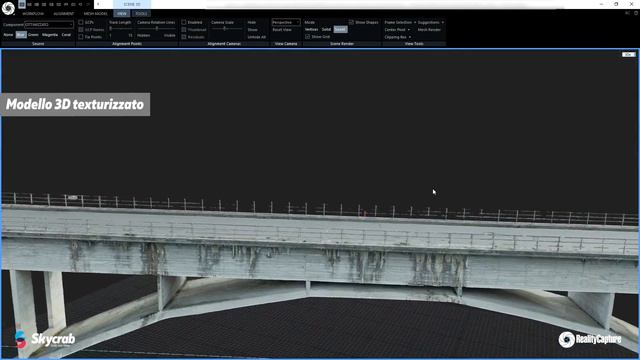
Task: Open the RealityCapture application logo menu
Action: pyautogui.click(x=8, y=8)
